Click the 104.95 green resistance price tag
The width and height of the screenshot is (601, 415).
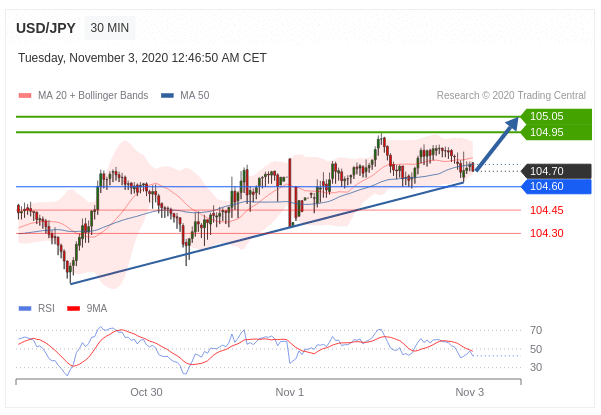click(x=556, y=132)
